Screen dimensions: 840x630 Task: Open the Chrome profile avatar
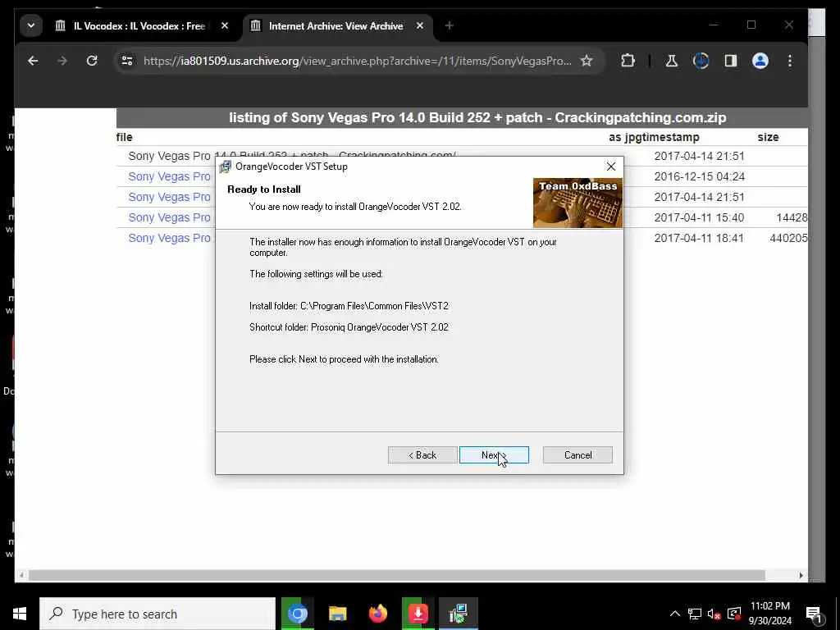click(x=760, y=61)
